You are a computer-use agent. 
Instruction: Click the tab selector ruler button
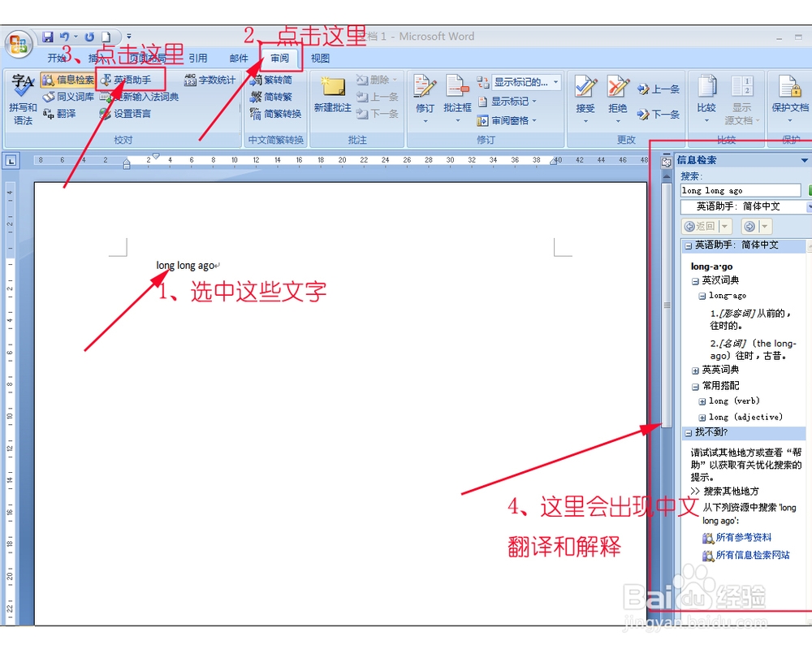coord(11,160)
